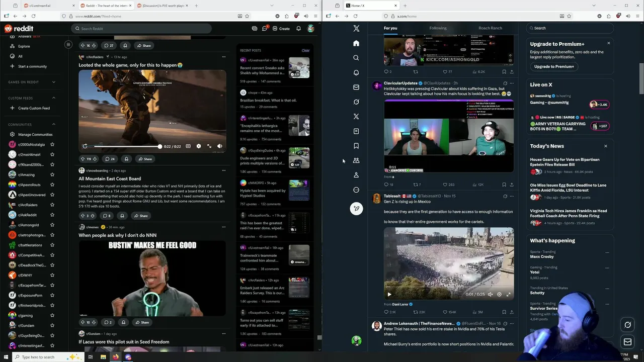Open Explore in Reddit sidebar
The height and width of the screenshot is (362, 644).
(24, 46)
